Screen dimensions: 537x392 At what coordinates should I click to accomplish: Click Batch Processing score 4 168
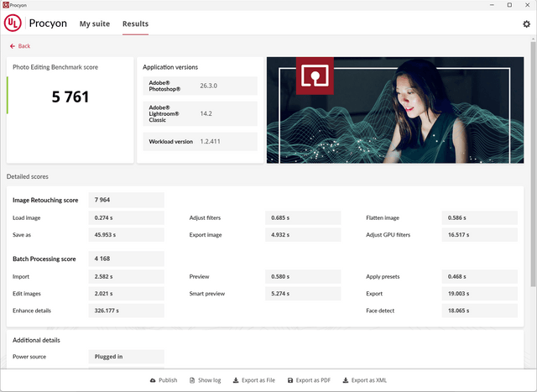(x=127, y=259)
